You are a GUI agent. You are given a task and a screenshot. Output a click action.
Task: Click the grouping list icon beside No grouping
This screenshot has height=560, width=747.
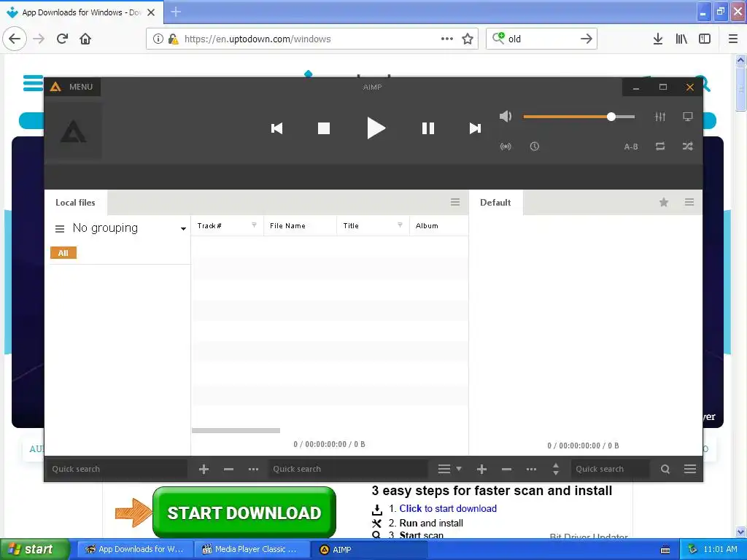click(60, 229)
